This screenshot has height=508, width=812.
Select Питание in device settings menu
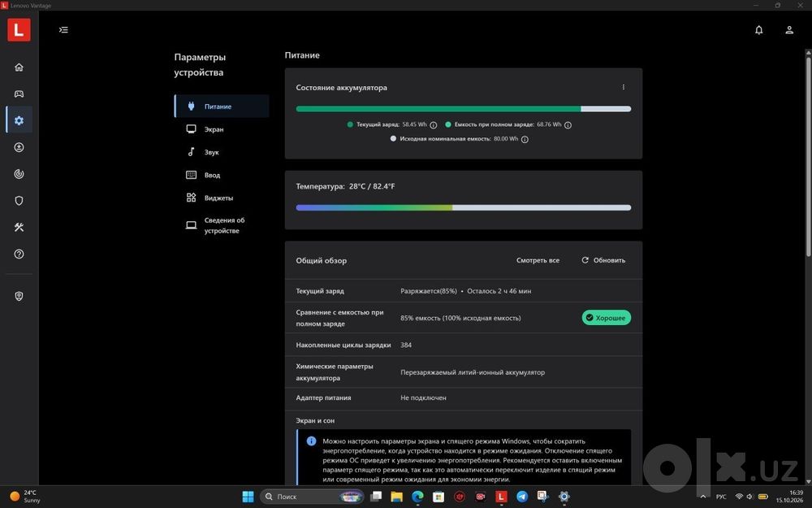point(222,106)
